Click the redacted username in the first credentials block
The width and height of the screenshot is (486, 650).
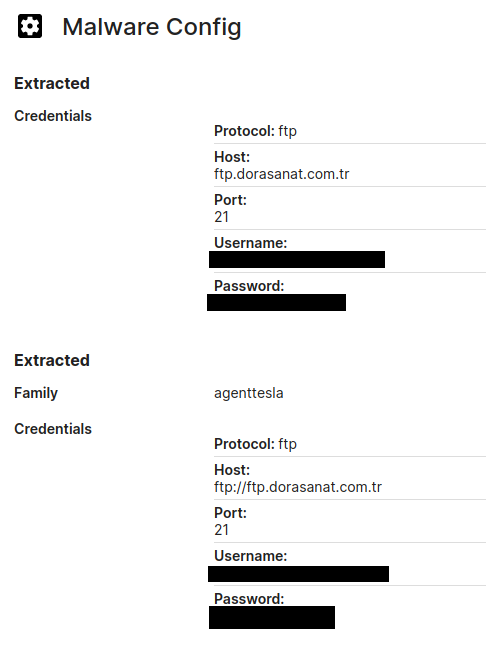(x=297, y=260)
